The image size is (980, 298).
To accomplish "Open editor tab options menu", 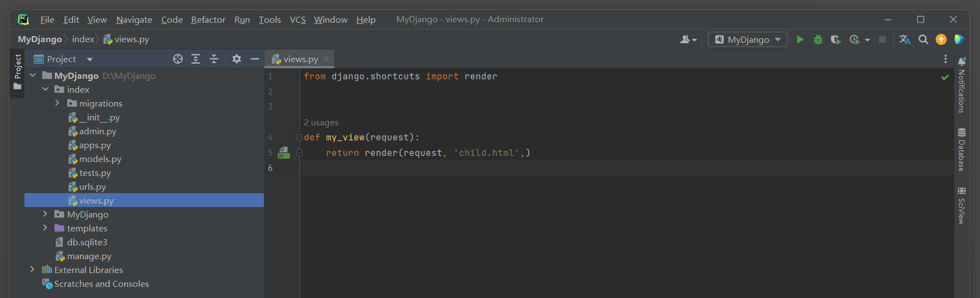I will tap(946, 59).
